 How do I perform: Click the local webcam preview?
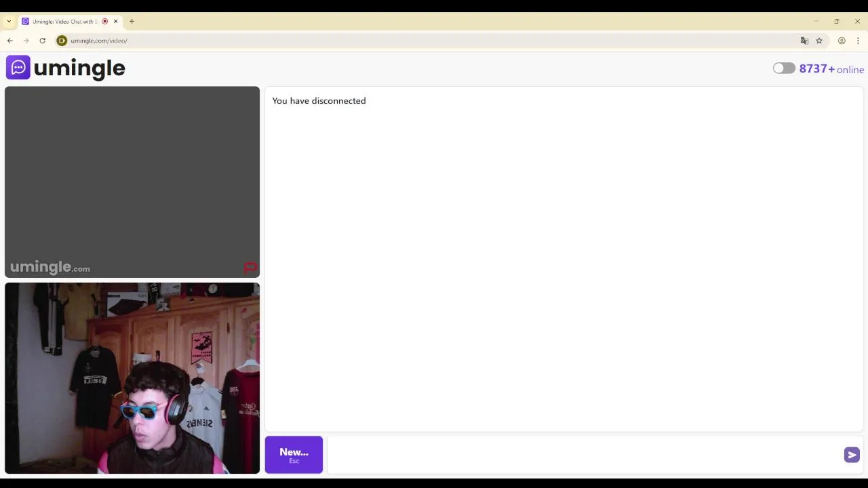pyautogui.click(x=132, y=378)
